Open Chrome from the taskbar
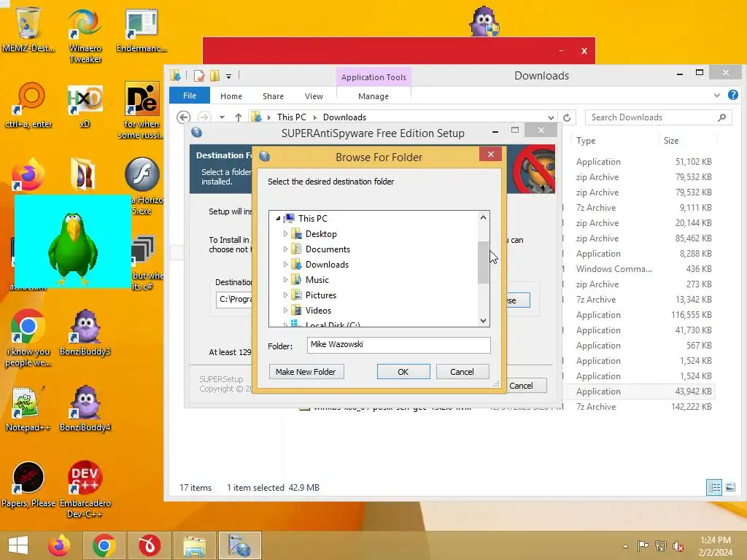 [104, 545]
